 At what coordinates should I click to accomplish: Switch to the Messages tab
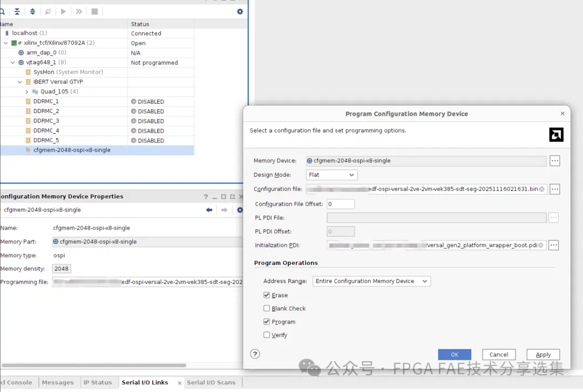57,382
